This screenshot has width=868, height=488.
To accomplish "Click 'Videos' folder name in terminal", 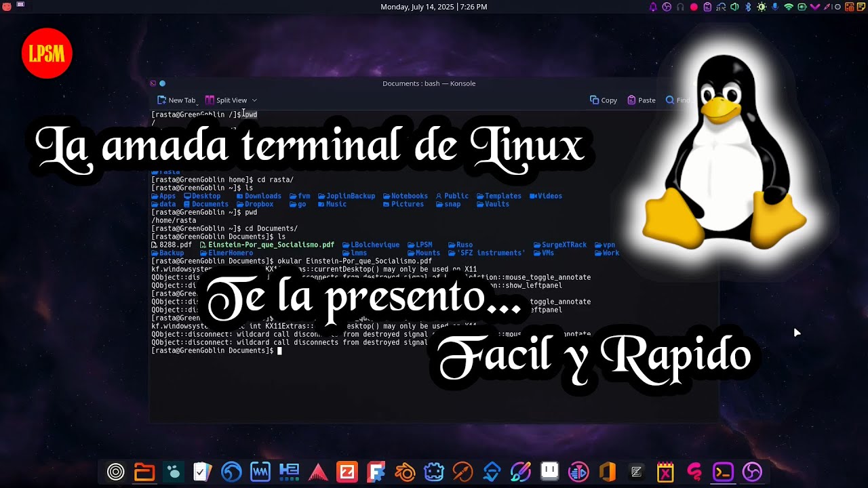I will point(550,196).
